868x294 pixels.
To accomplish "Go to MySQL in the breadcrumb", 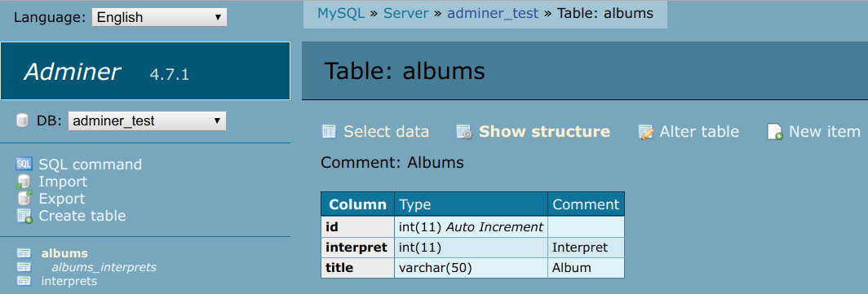I will pos(341,13).
